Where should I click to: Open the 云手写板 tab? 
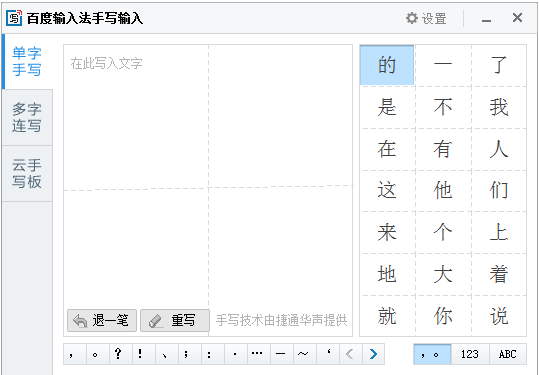tap(27, 174)
